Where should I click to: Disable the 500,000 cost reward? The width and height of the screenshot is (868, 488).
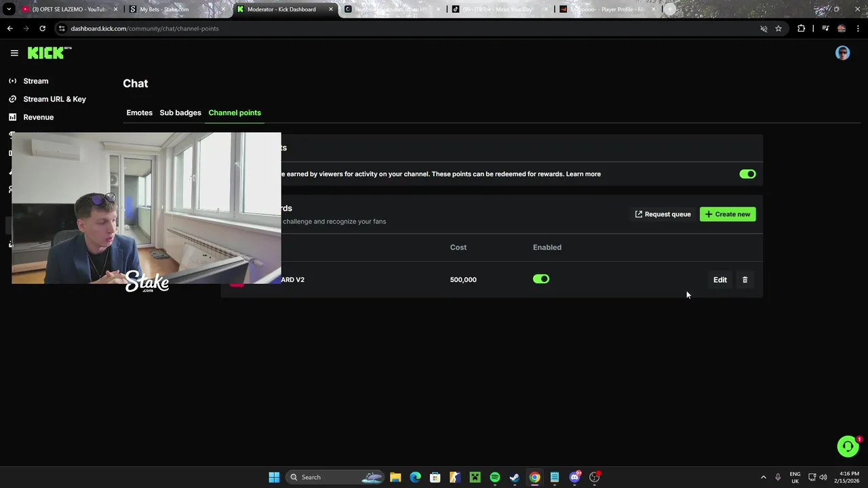click(540, 279)
